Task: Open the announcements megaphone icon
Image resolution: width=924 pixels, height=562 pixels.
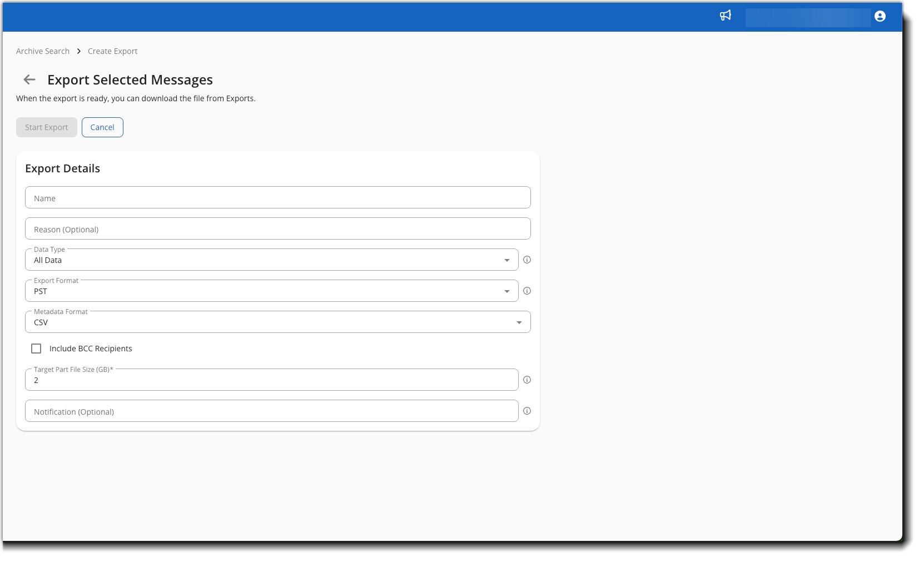Action: pyautogui.click(x=725, y=16)
